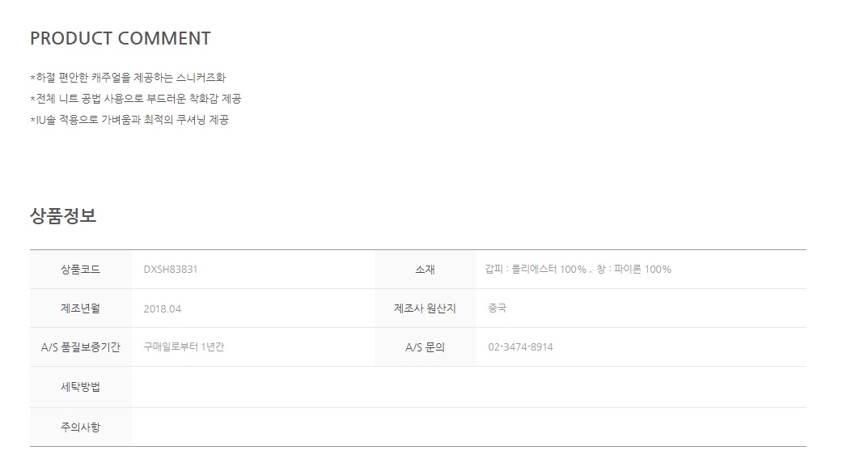Screen dimensions: 868x472
Task: Select the product code DXSH83831
Action: coord(170,270)
